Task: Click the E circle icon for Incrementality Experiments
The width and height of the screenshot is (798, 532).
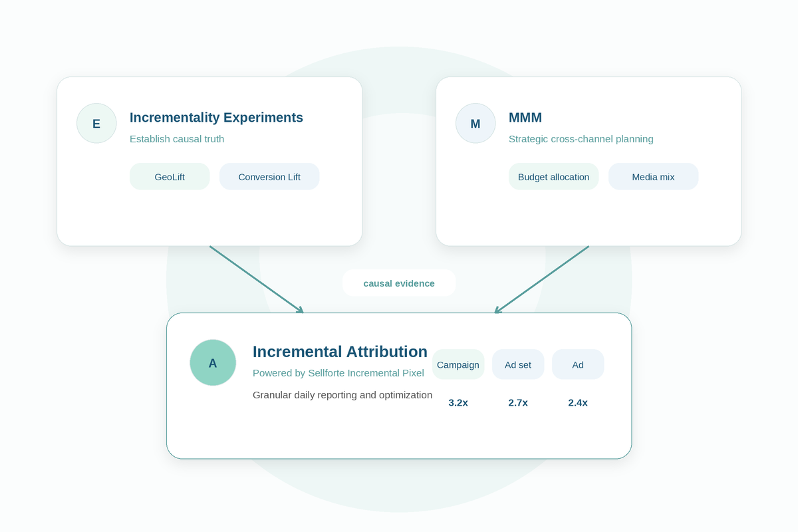Action: (x=96, y=123)
